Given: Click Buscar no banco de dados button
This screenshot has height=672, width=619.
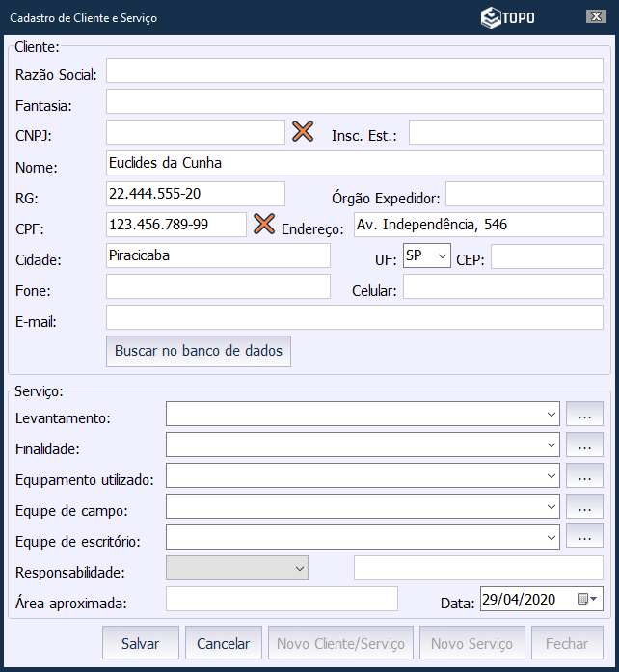Looking at the screenshot, I should click(x=199, y=351).
